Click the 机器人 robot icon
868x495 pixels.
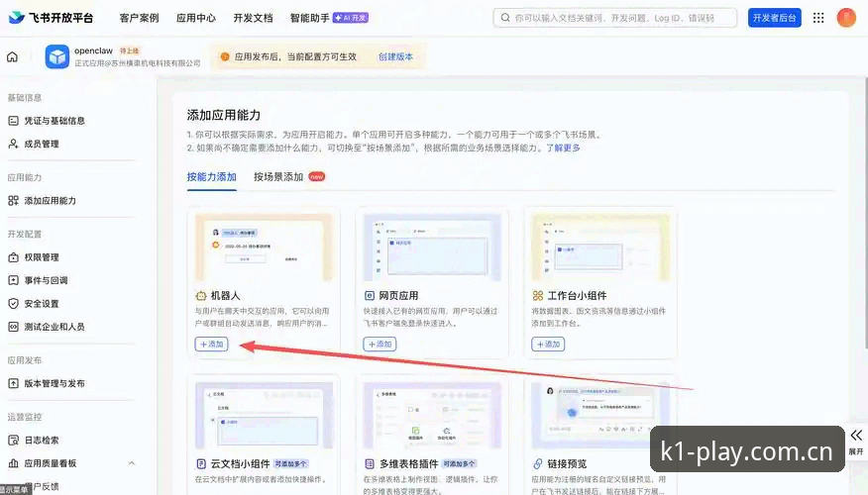coord(201,296)
